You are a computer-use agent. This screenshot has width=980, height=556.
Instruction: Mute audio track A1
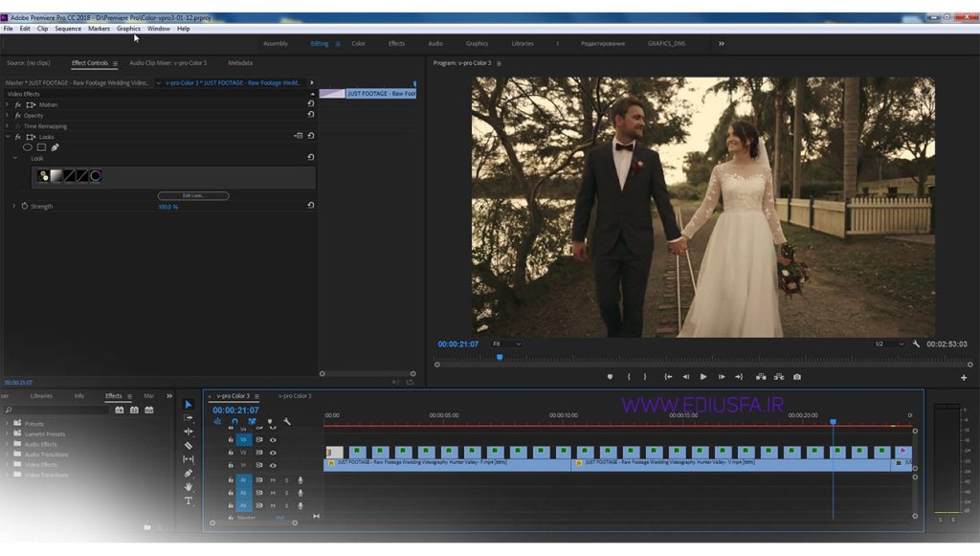click(273, 479)
